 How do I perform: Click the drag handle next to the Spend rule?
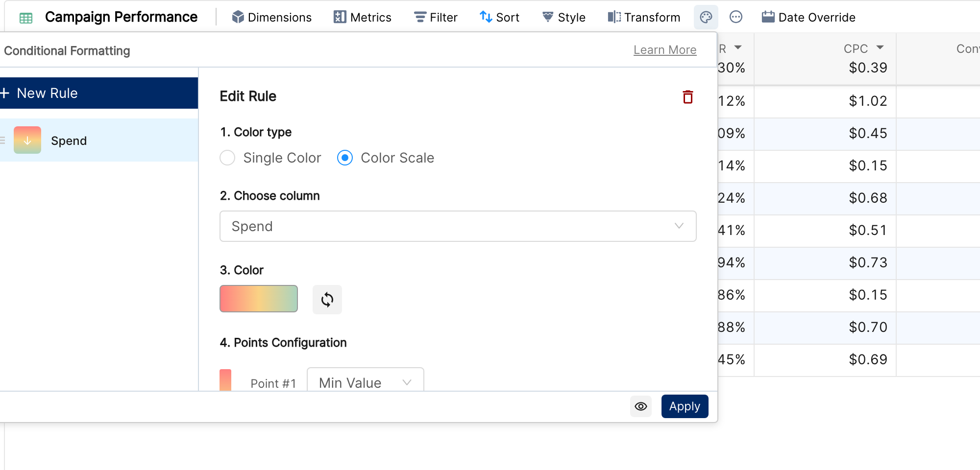(3, 141)
